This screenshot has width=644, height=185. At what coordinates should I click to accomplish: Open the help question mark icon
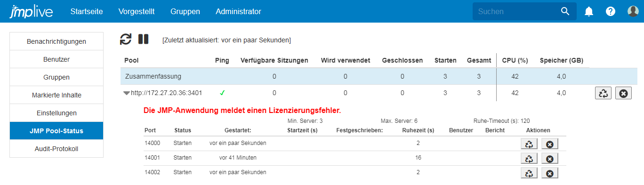611,12
